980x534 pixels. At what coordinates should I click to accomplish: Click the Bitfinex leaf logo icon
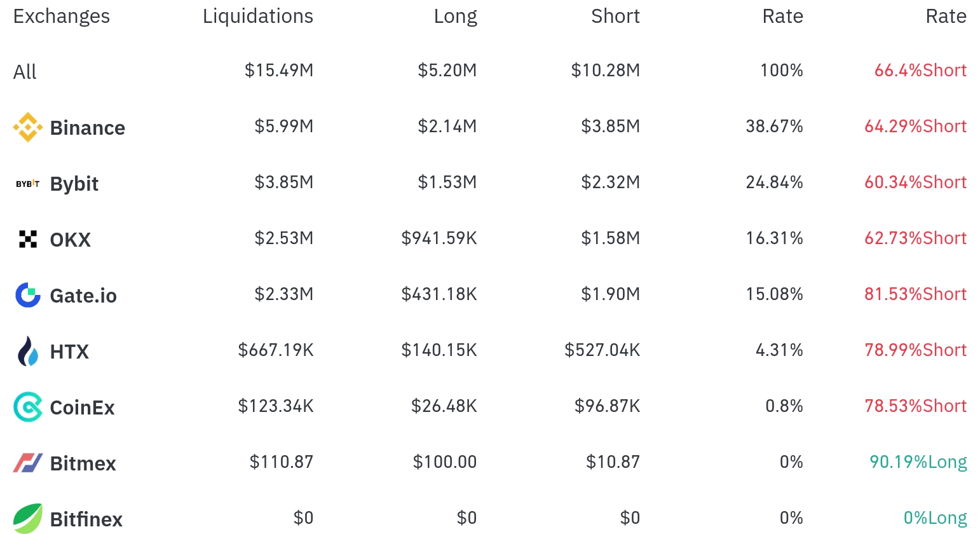(28, 518)
